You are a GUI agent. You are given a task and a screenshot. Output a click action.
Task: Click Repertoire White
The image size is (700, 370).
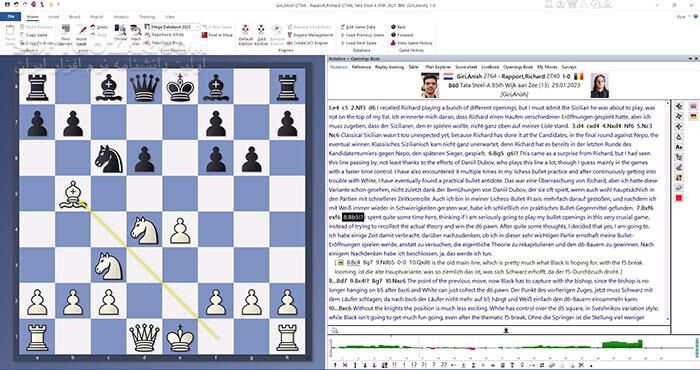point(164,35)
